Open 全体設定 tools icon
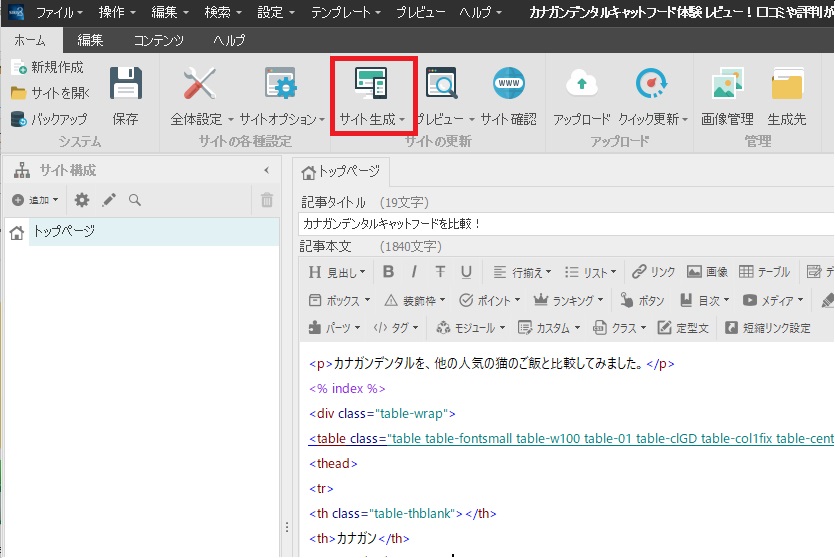Image resolution: width=835 pixels, height=558 pixels. [199, 84]
